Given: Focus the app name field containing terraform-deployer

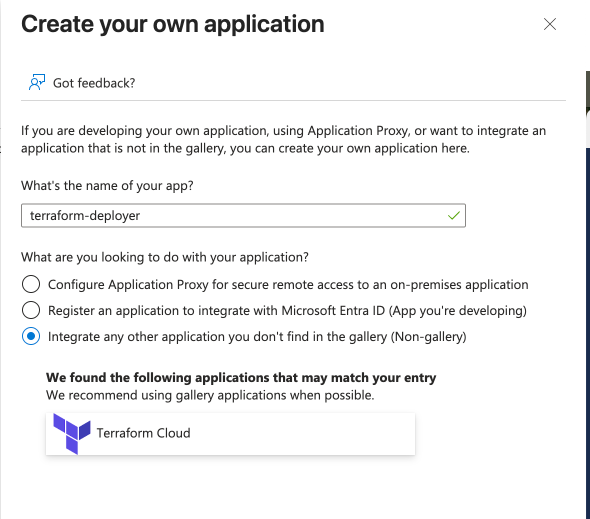Looking at the screenshot, I should coord(243,216).
